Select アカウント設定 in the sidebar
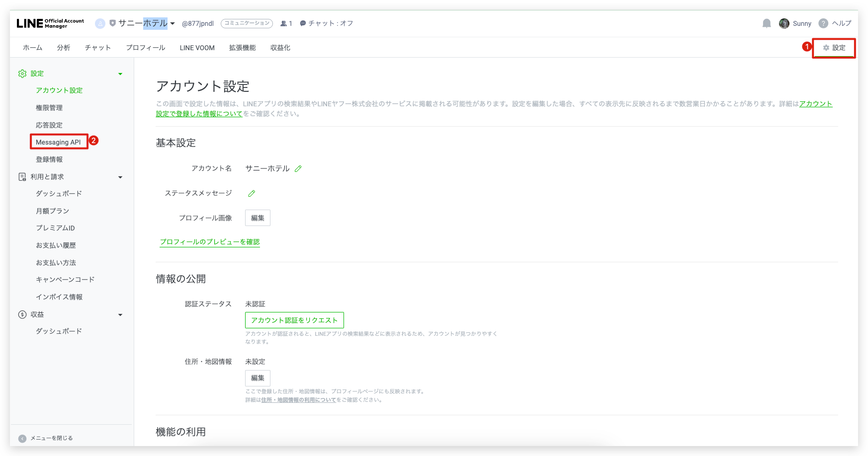The width and height of the screenshot is (868, 456). (59, 90)
